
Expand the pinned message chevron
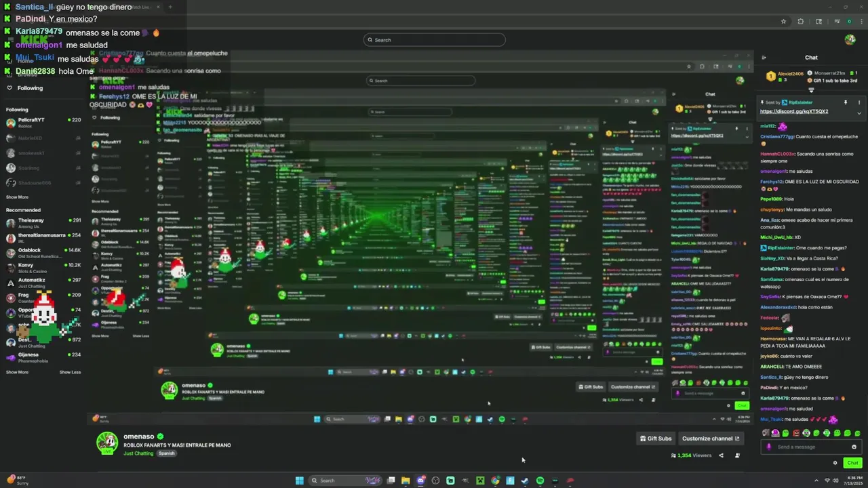[859, 112]
